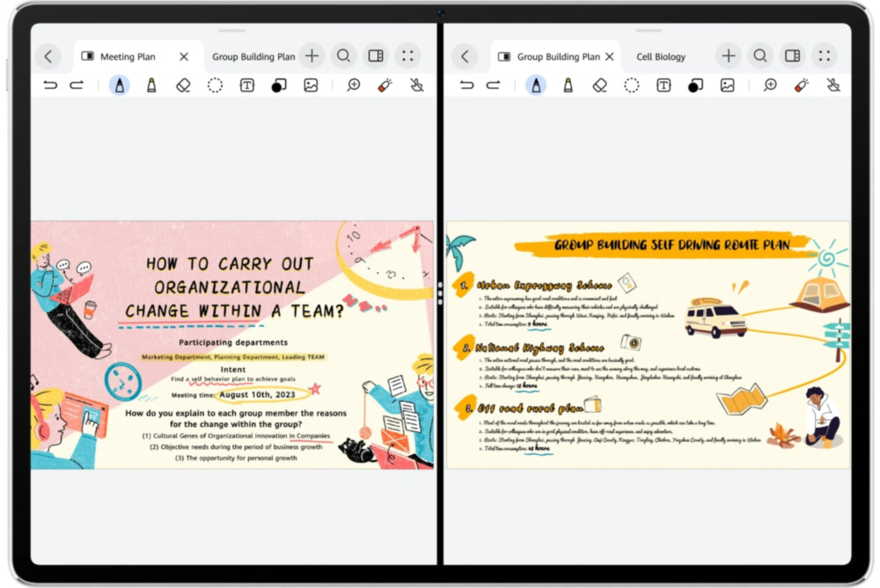
Task: Insert a text box in the right pane
Action: click(x=664, y=85)
